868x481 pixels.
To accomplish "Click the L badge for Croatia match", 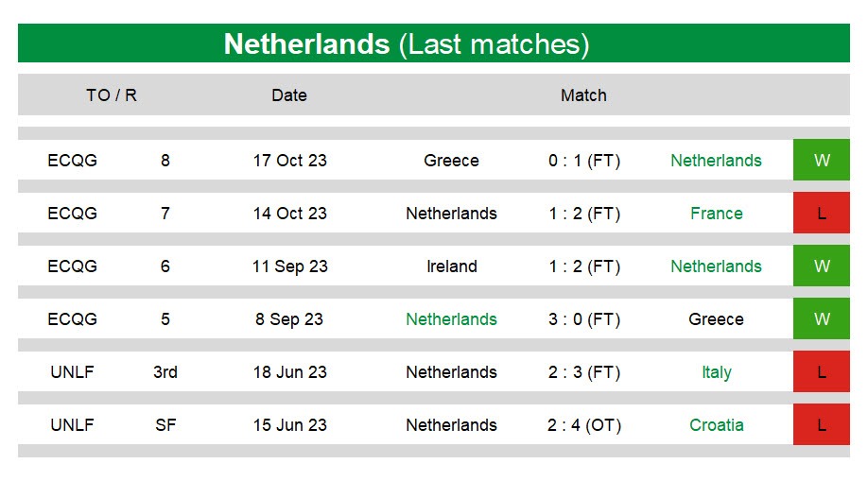I will coord(821,424).
